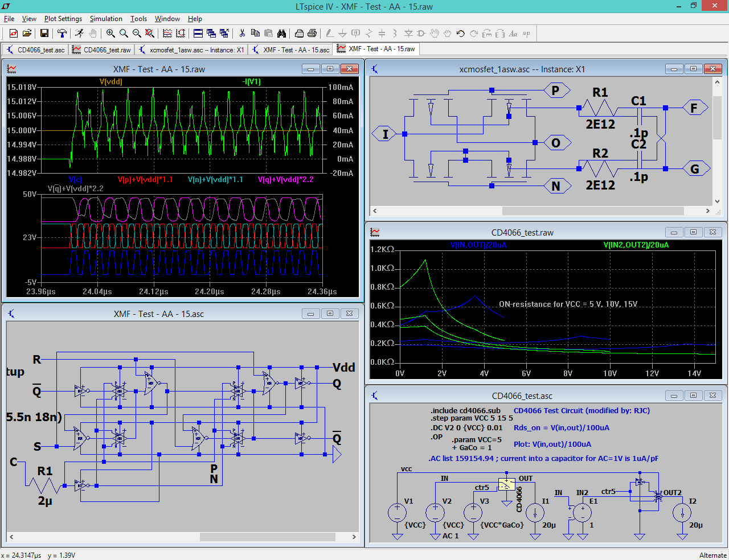Click down arrow of xcmosfet_1asw vertical scrollbar
Screen dimensions: 729x560
point(717,201)
